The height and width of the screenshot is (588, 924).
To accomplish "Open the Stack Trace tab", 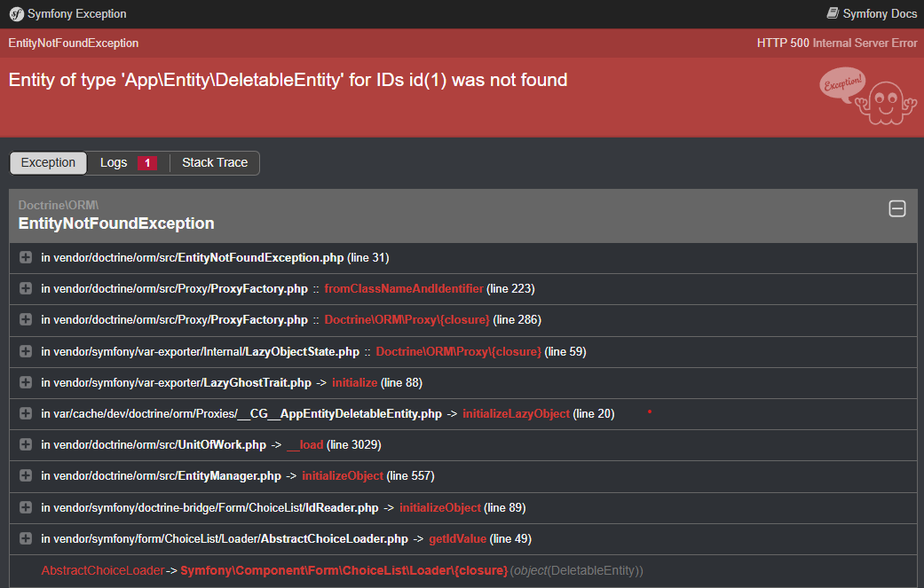I will [215, 163].
